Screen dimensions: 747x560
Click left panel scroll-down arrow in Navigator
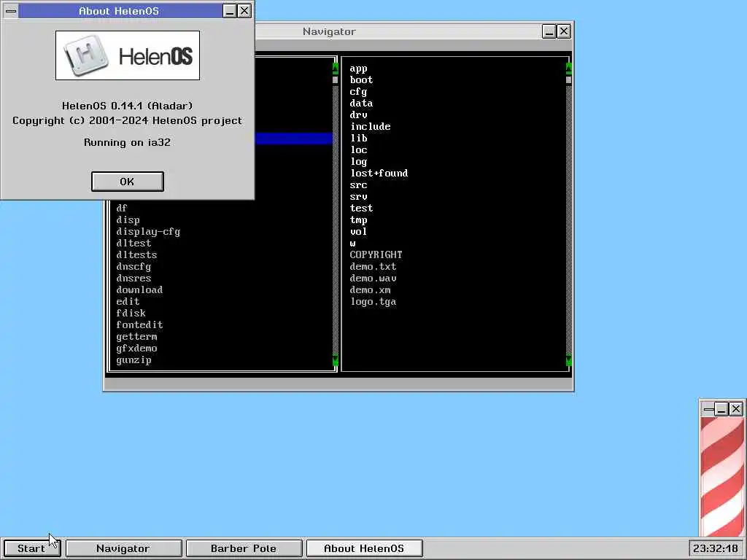(335, 360)
